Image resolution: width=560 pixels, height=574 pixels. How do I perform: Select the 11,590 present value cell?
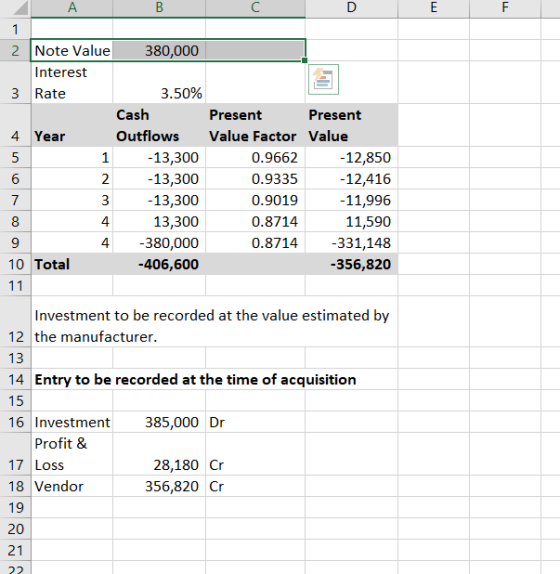point(351,221)
